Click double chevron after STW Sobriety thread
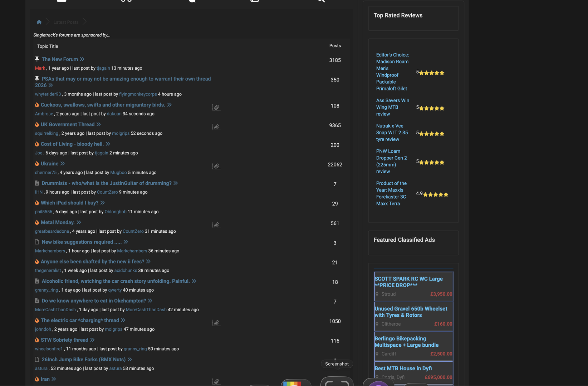This screenshot has height=386, width=588. (x=92, y=340)
